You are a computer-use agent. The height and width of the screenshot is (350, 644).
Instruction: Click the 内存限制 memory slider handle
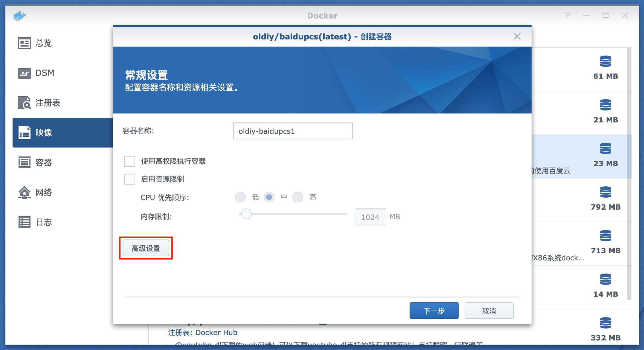246,214
